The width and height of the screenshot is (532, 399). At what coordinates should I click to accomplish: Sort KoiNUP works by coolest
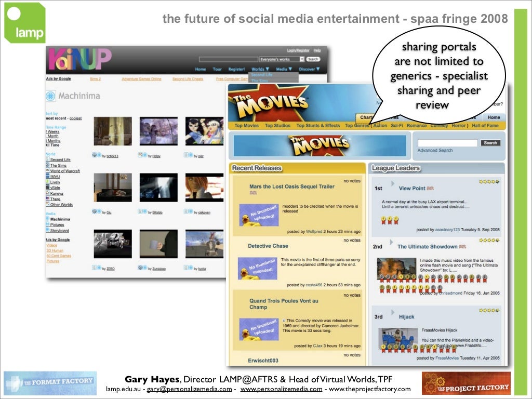point(75,118)
